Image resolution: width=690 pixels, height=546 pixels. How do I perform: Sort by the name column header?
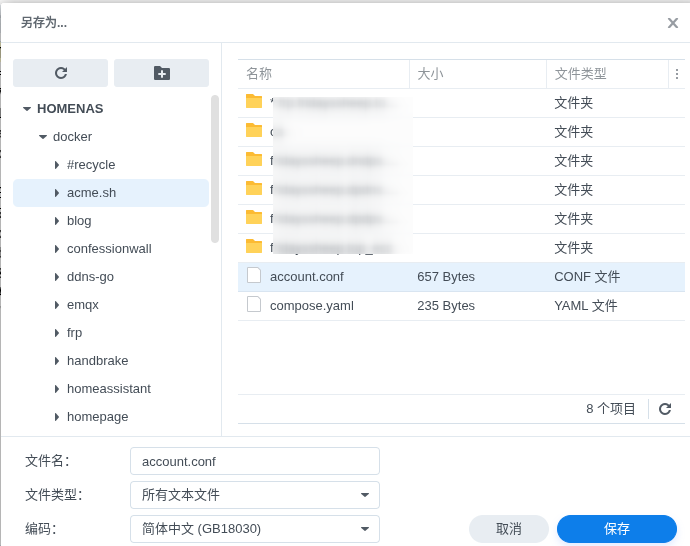click(322, 74)
